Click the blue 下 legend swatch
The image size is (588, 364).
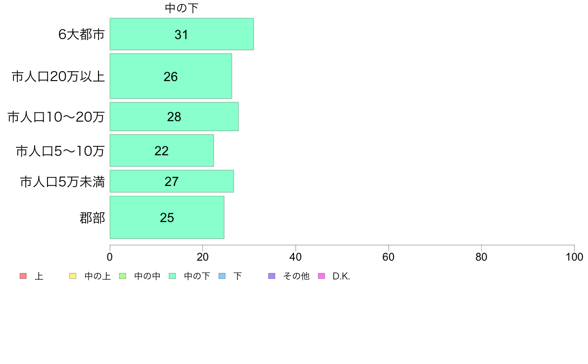(x=222, y=276)
